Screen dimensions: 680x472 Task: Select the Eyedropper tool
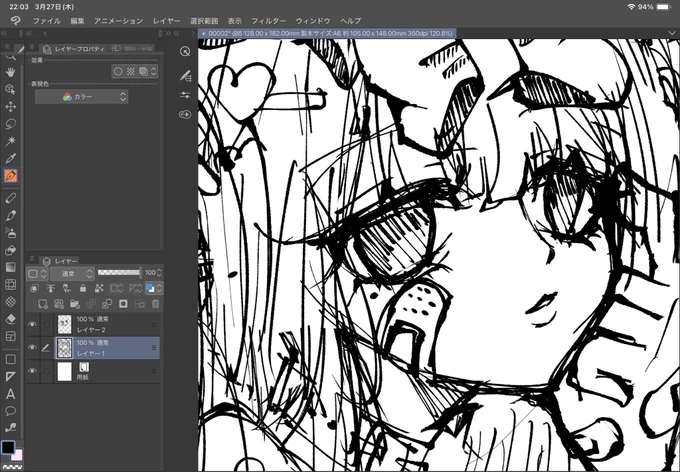pyautogui.click(x=10, y=158)
